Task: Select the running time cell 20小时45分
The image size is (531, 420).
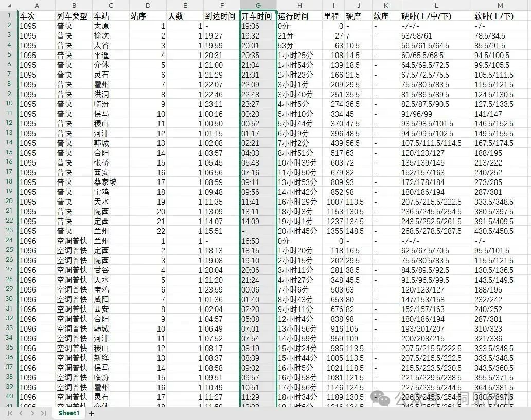Action: point(299,231)
